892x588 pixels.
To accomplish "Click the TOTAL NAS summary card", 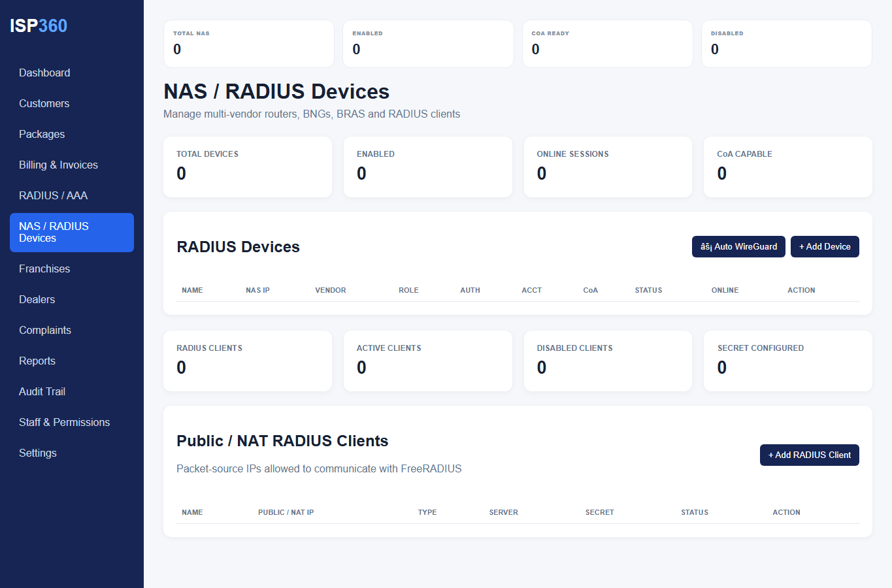I will pyautogui.click(x=249, y=44).
